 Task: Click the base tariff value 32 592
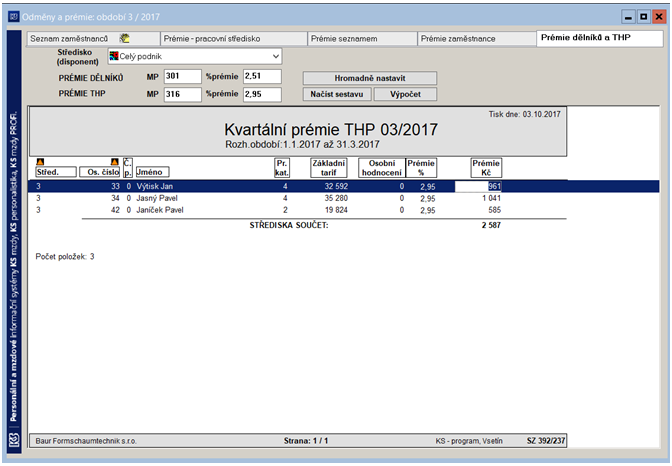(x=336, y=186)
